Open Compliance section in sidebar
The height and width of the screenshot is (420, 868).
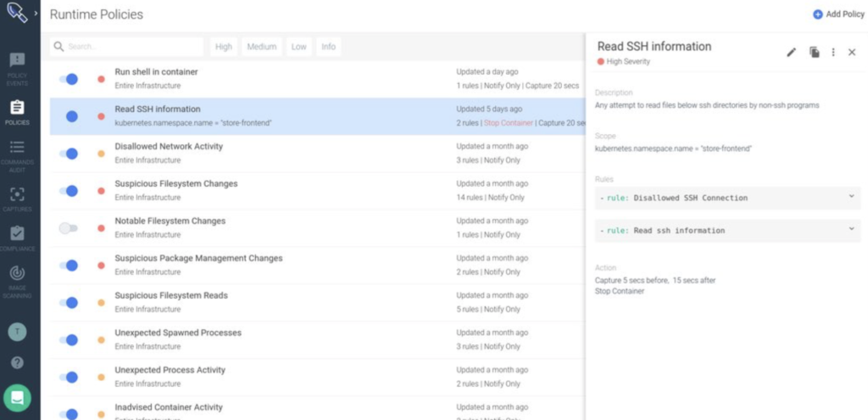(x=17, y=238)
